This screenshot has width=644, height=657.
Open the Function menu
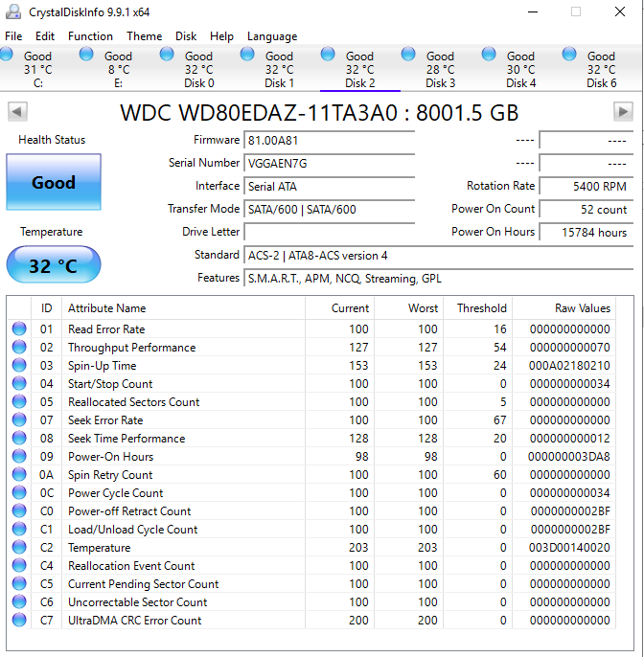point(90,36)
